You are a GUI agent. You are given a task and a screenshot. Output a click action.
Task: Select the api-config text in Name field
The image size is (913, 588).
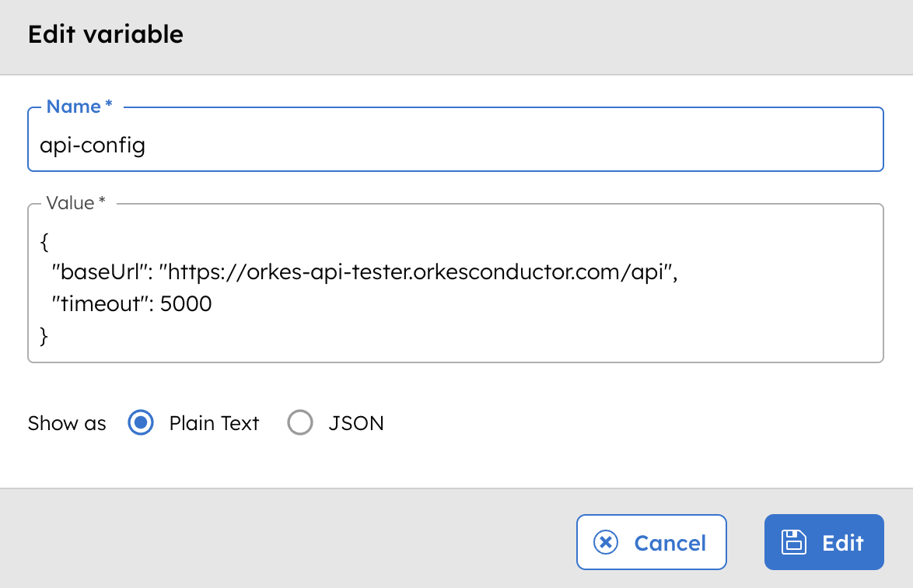[93, 145]
